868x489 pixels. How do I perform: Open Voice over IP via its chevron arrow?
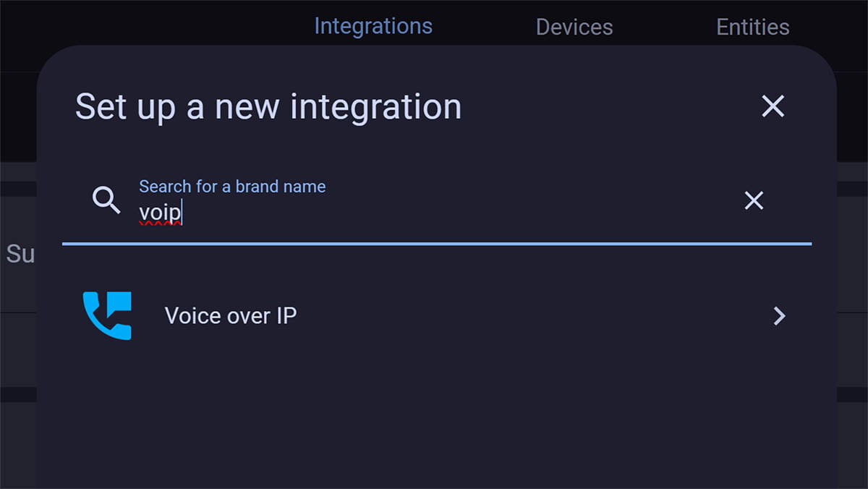coord(779,316)
